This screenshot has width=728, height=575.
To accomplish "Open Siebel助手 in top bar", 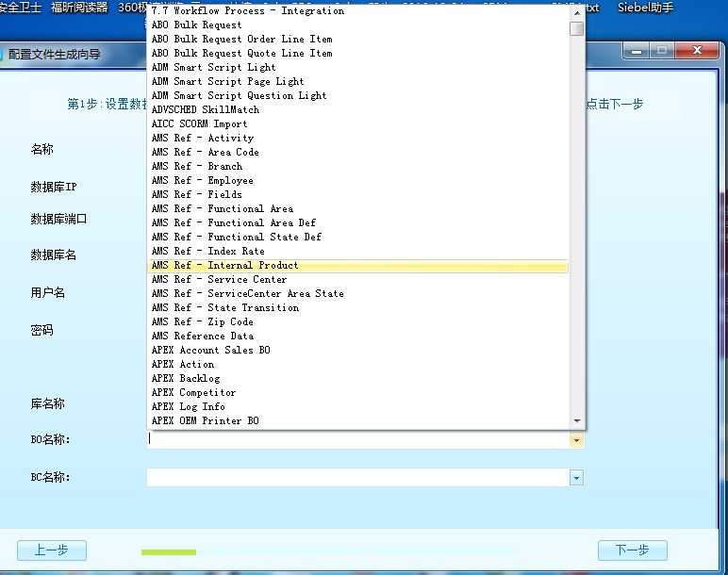I will (645, 8).
